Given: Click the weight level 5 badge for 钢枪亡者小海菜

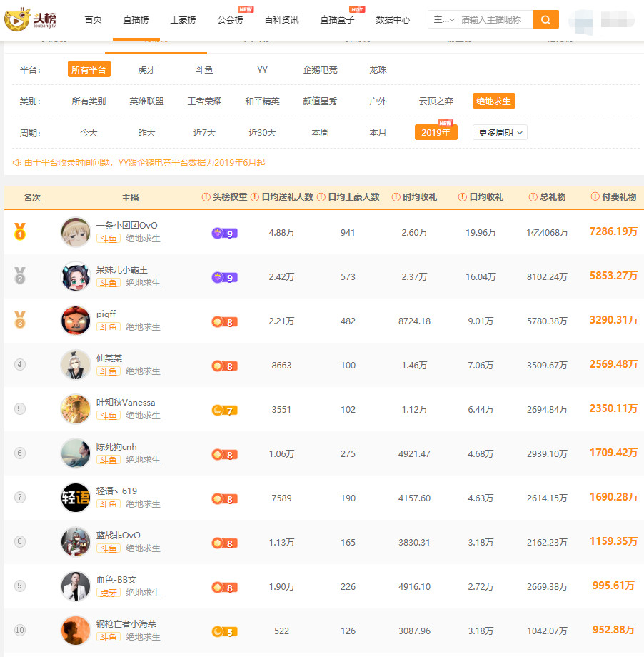Looking at the screenshot, I should [x=225, y=631].
